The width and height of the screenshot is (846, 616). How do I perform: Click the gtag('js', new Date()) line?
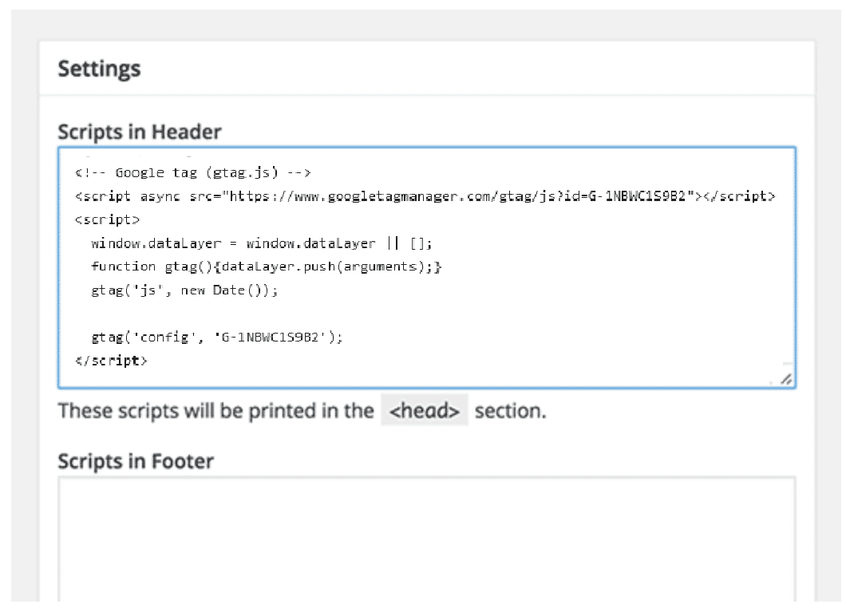click(184, 290)
